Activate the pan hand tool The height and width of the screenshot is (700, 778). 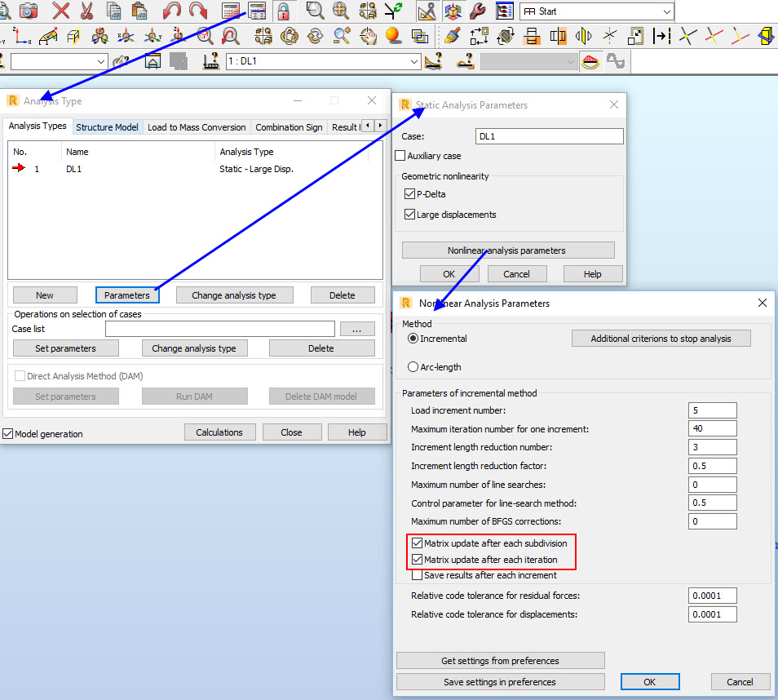coord(367,36)
